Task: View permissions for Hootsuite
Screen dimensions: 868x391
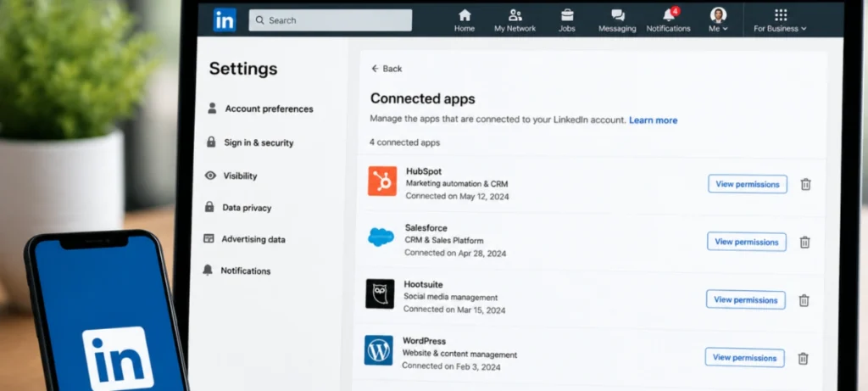Action: click(x=746, y=299)
